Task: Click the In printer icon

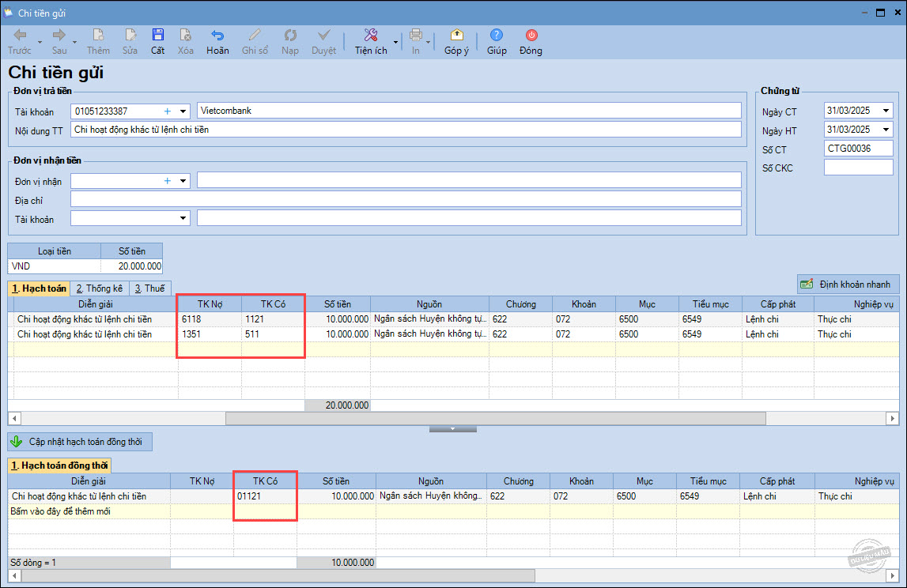Action: (x=415, y=42)
